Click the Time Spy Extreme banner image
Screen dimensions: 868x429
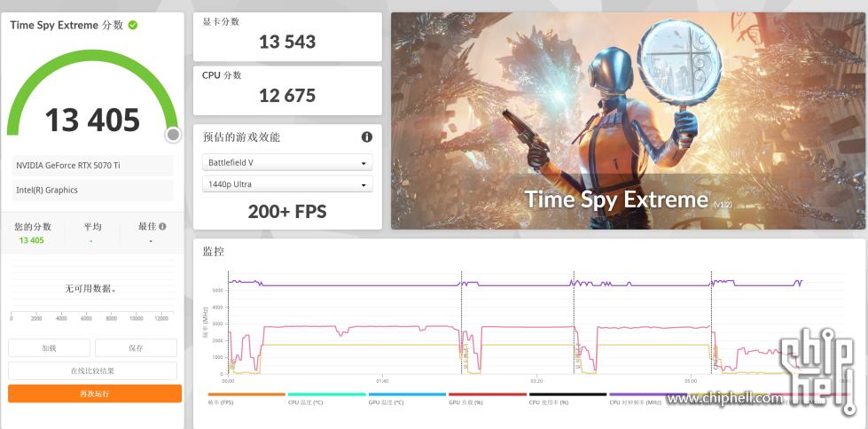[628, 121]
